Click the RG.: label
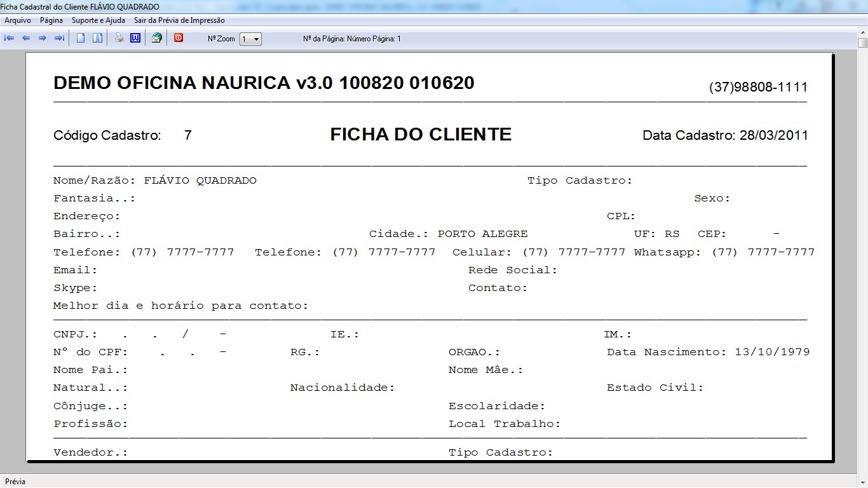 (305, 352)
